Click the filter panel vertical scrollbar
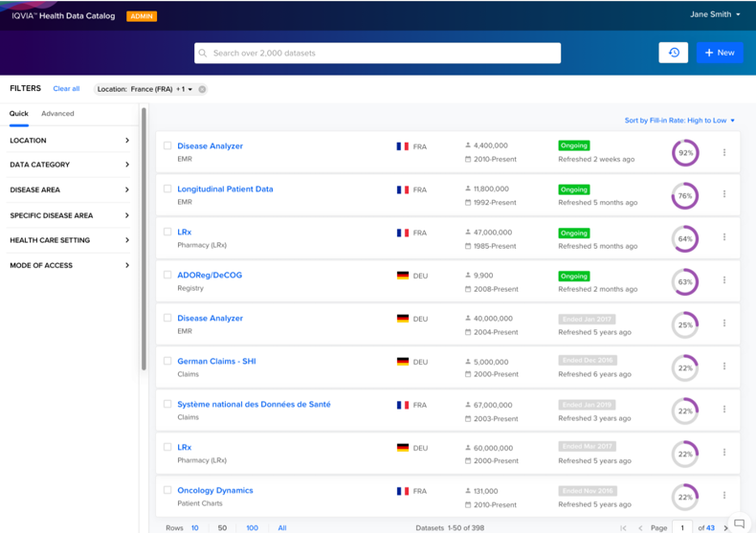 click(x=144, y=239)
